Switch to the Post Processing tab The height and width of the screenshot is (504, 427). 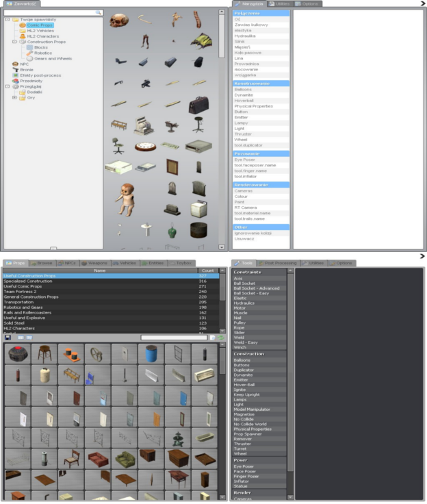(x=279, y=263)
